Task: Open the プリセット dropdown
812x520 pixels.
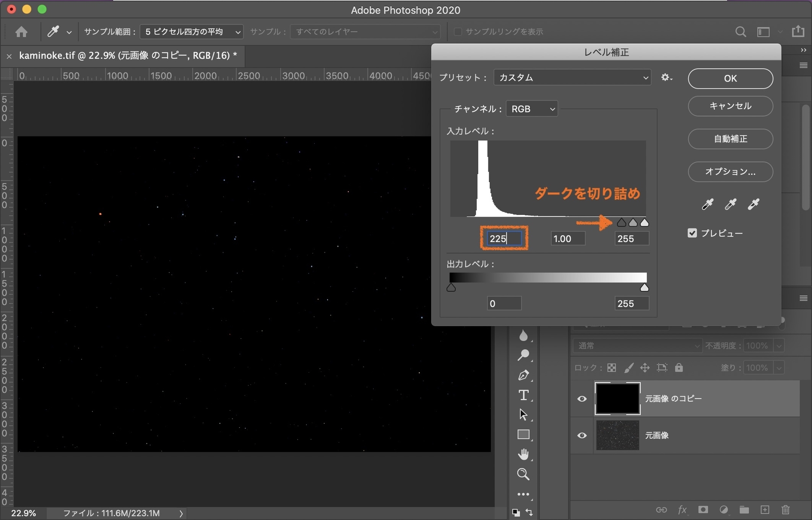Action: pos(572,77)
